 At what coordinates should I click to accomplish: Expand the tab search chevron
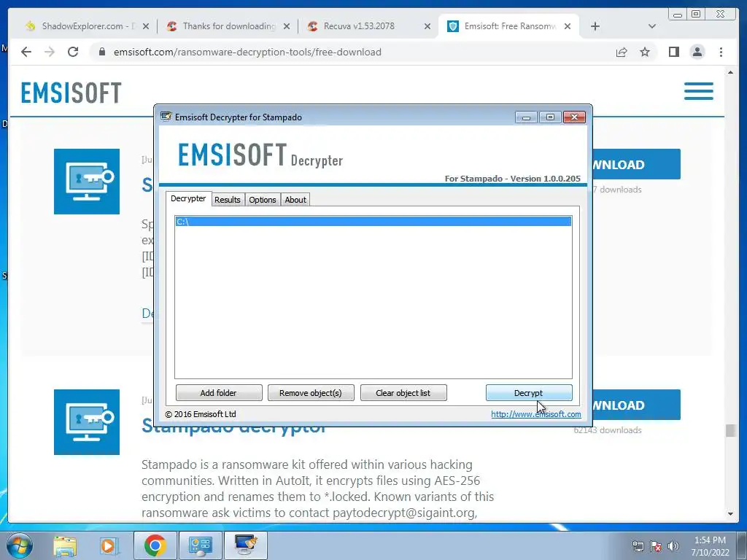[x=652, y=26]
